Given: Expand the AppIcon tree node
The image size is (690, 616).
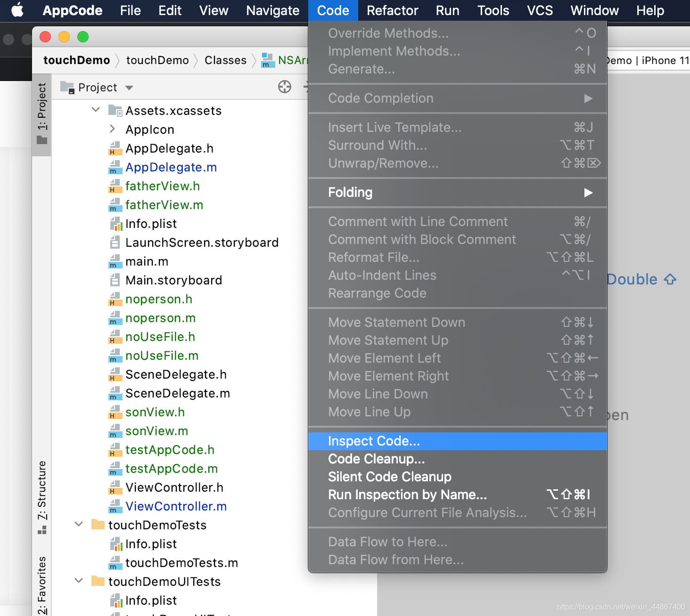Looking at the screenshot, I should click(112, 129).
